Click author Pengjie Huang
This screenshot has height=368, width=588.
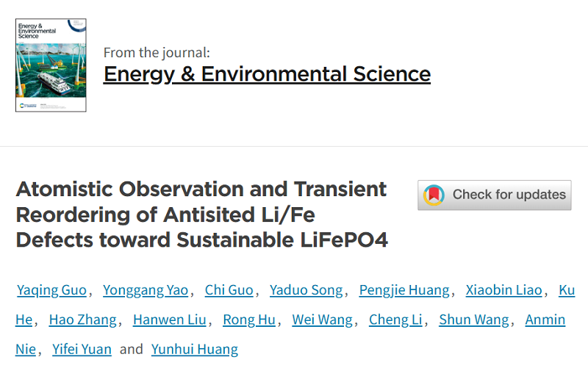[404, 290]
